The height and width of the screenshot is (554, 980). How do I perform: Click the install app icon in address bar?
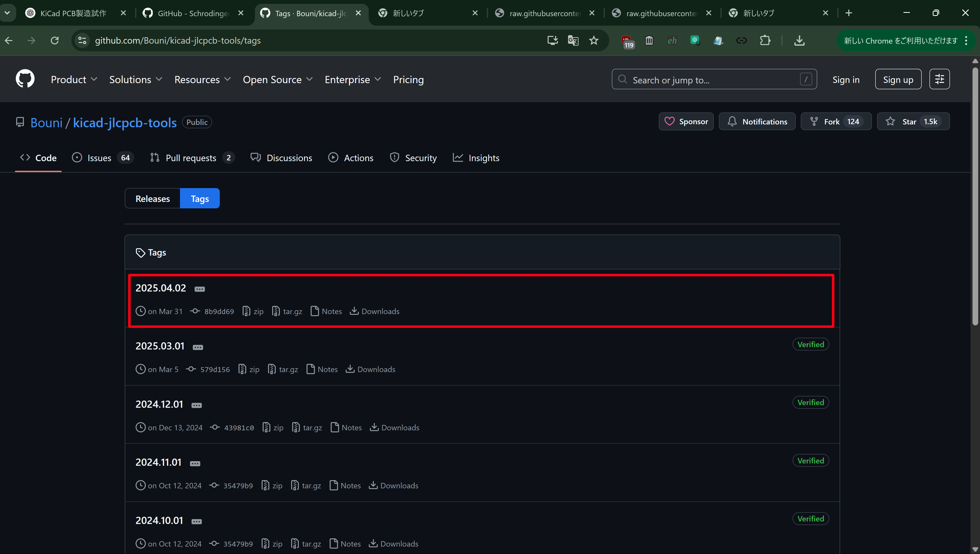click(x=553, y=40)
